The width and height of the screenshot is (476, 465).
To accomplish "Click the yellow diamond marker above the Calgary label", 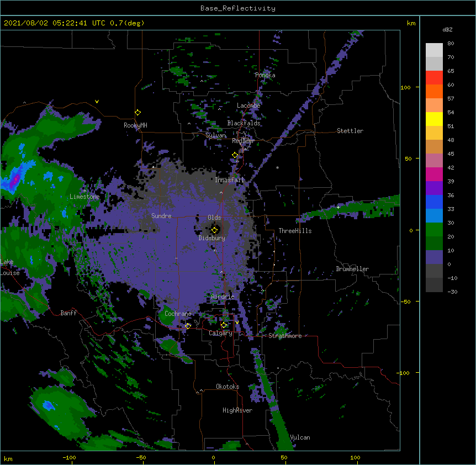I will click(224, 325).
